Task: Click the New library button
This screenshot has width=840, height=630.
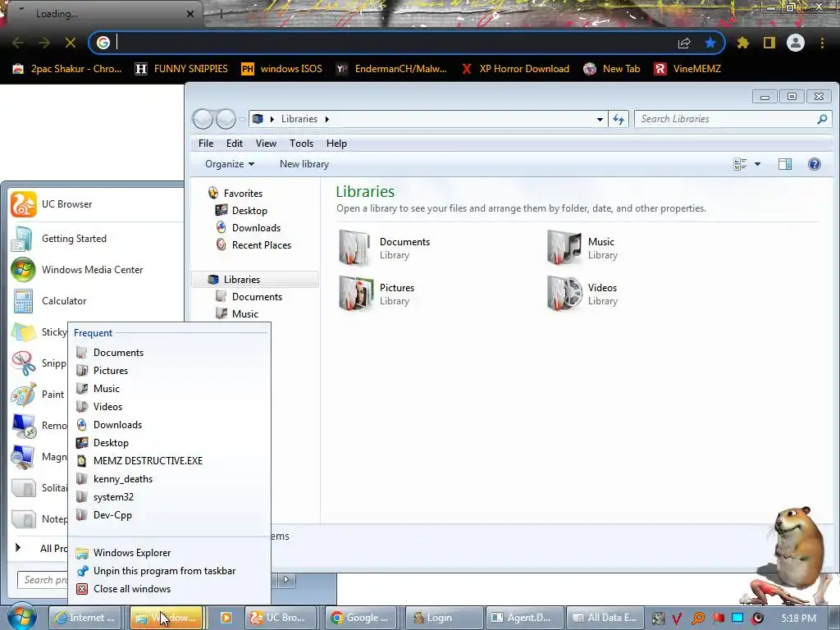Action: coord(304,164)
